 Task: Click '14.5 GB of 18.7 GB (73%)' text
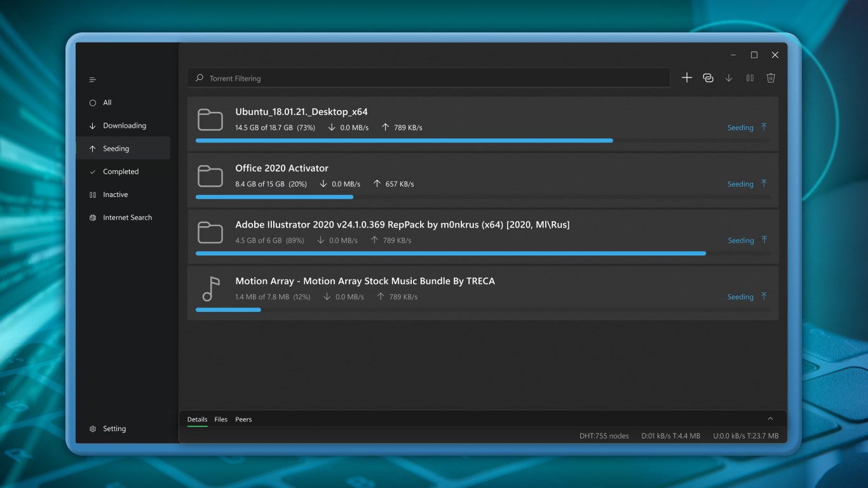275,128
